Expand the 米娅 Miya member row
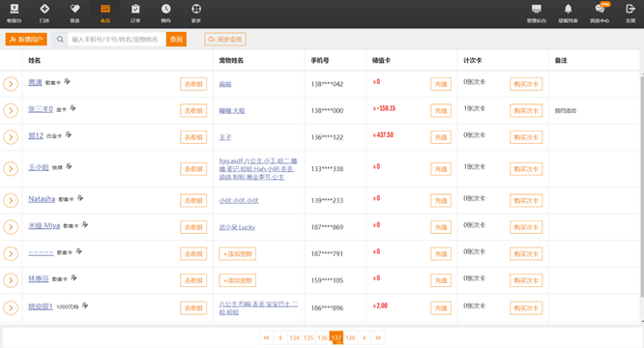This screenshot has width=644, height=348. pos(11,227)
